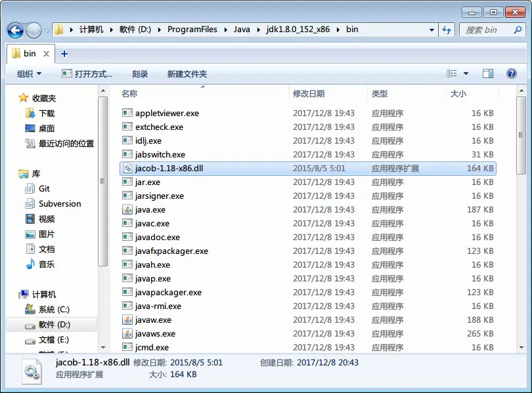Screen dimensions: 532x393
Task: Navigate to ProgramFiles in breadcrumb
Action: [x=192, y=30]
